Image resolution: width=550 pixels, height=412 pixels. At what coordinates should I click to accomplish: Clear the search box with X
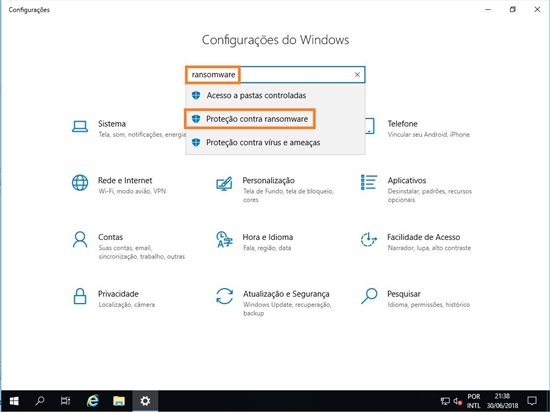357,75
